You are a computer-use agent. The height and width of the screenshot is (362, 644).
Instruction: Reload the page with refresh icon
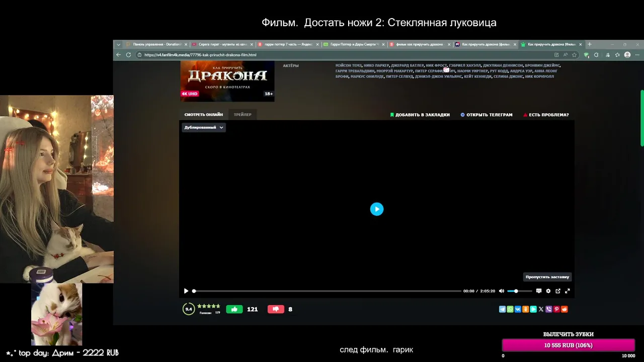click(x=129, y=55)
